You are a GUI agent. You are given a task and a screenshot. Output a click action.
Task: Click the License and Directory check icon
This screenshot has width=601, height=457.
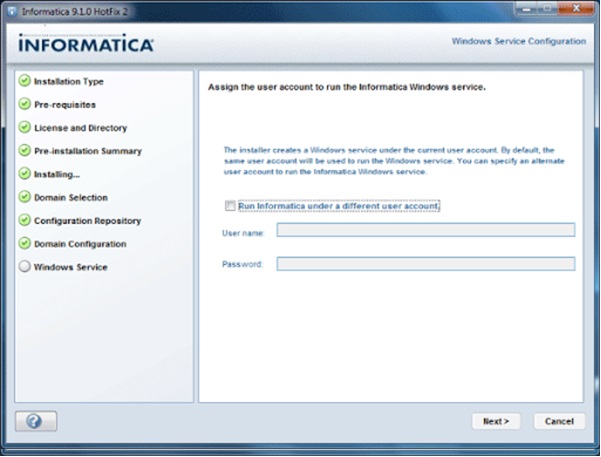point(25,127)
